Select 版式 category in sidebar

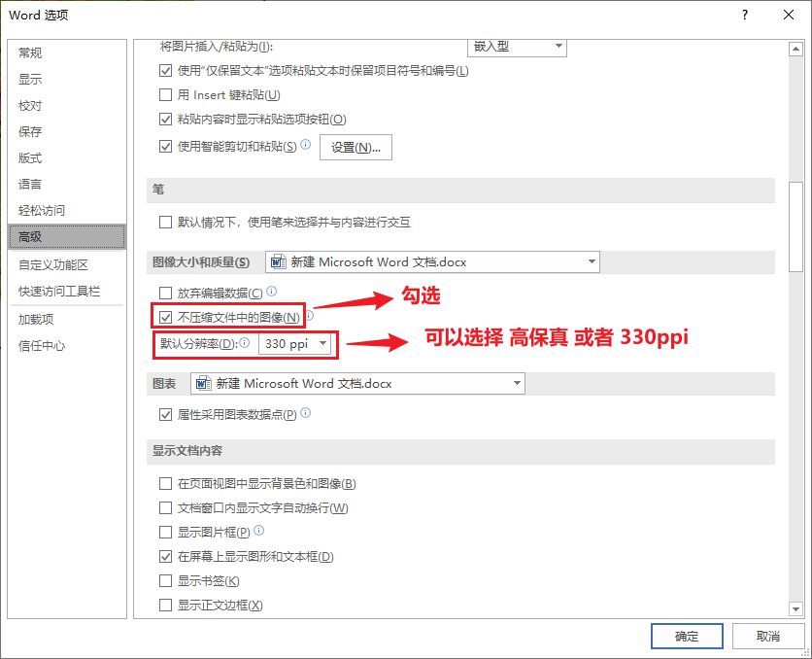point(67,158)
